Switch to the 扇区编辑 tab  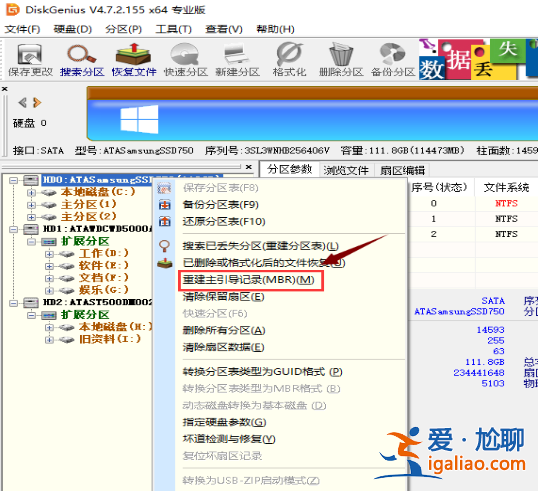pos(402,170)
